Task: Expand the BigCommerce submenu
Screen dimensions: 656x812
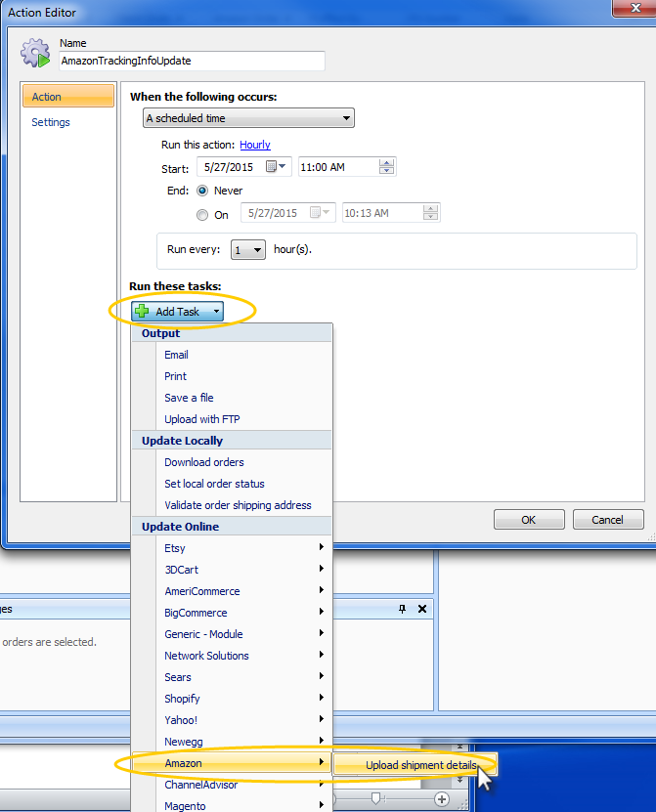Action: pyautogui.click(x=232, y=613)
